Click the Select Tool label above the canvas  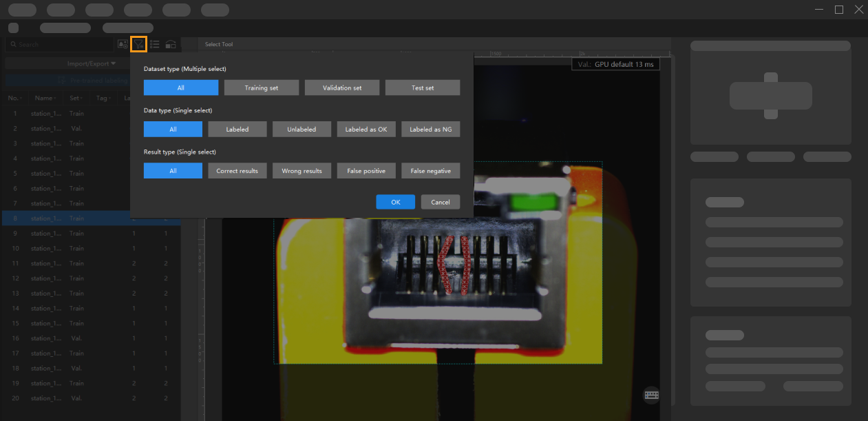(x=219, y=44)
